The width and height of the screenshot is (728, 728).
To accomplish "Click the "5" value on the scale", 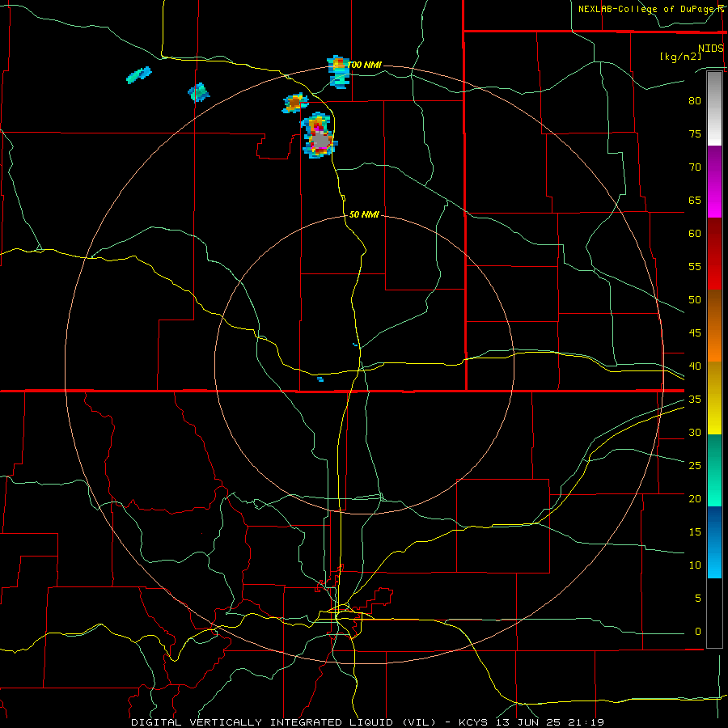I will 698,598.
